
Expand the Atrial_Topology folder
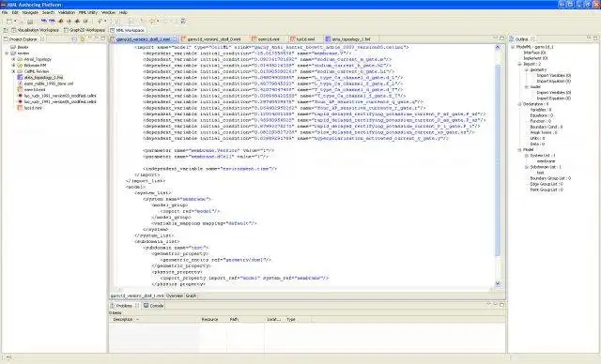pos(13,59)
